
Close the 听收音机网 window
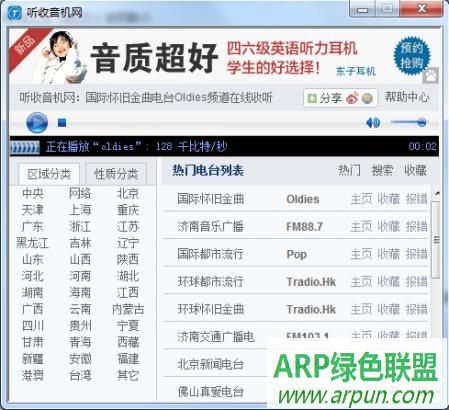coord(421,9)
